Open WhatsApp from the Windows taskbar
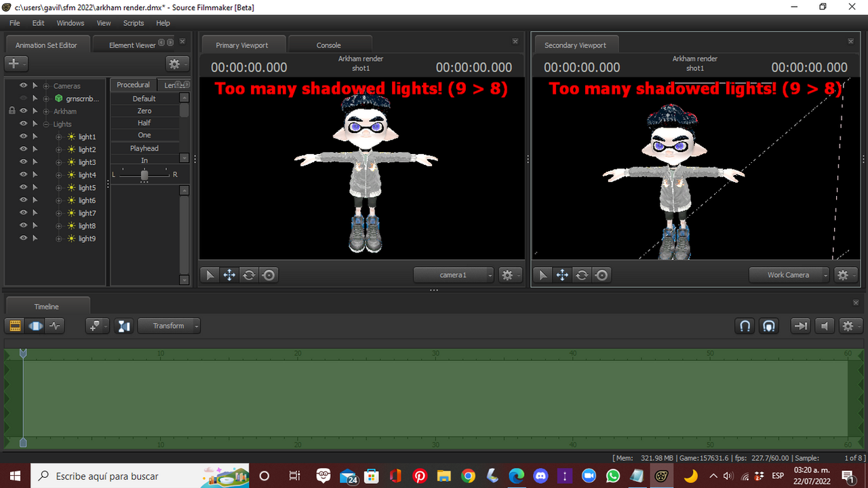Screen dimensions: 868x488 (613, 476)
